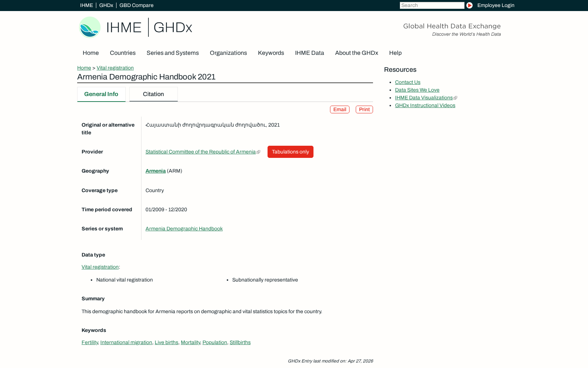Click the Stillbirths keyword link

pyautogui.click(x=240, y=342)
